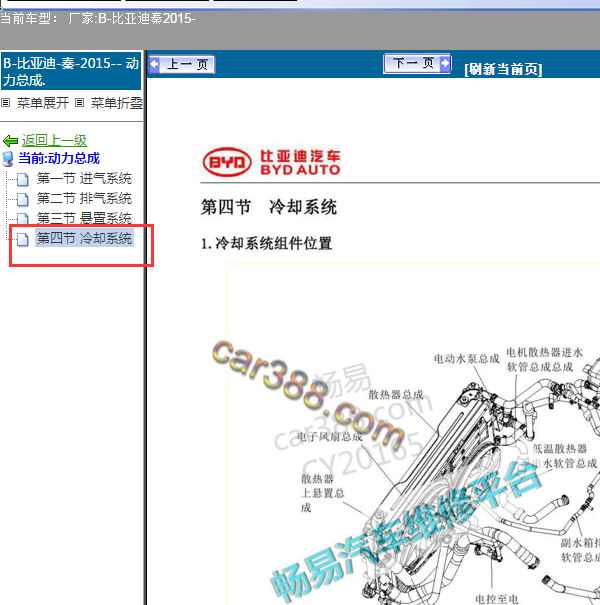
Task: Click page icon beside 第二节 排气系统
Action: point(23,199)
